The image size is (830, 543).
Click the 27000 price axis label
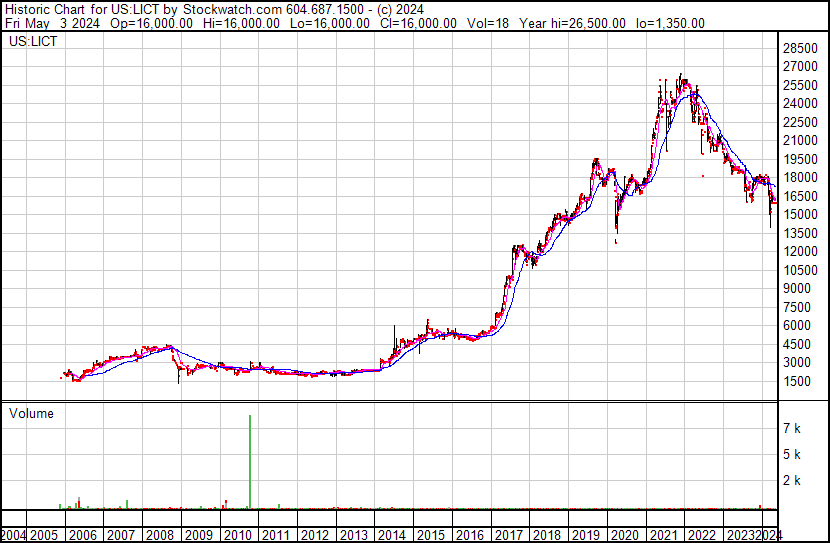click(800, 67)
